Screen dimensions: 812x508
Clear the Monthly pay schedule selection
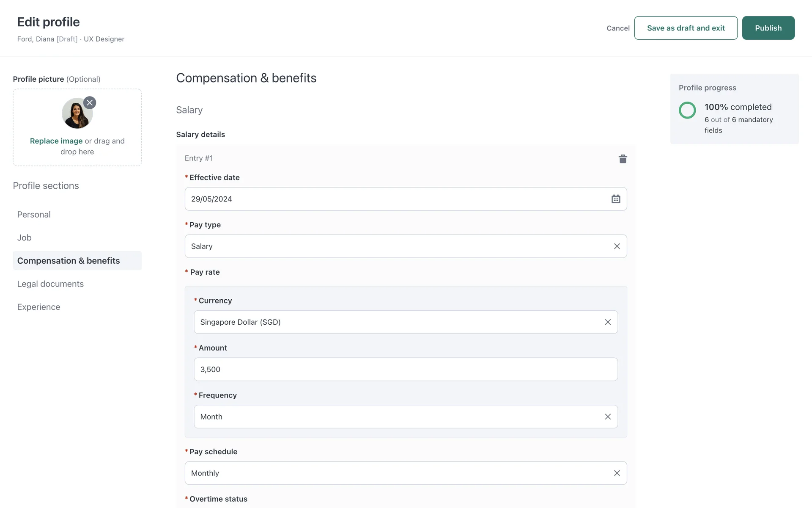(617, 473)
